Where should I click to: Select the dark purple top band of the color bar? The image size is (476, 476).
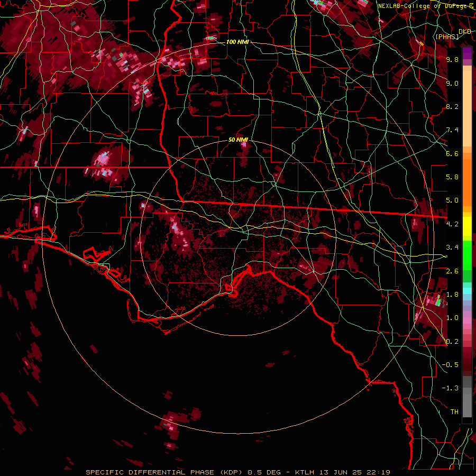tap(467, 53)
